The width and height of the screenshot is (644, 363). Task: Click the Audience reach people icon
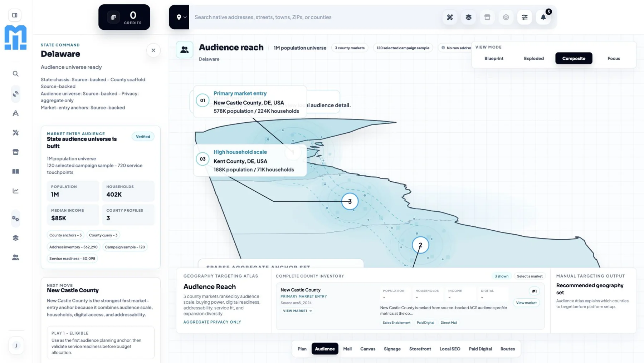click(185, 50)
